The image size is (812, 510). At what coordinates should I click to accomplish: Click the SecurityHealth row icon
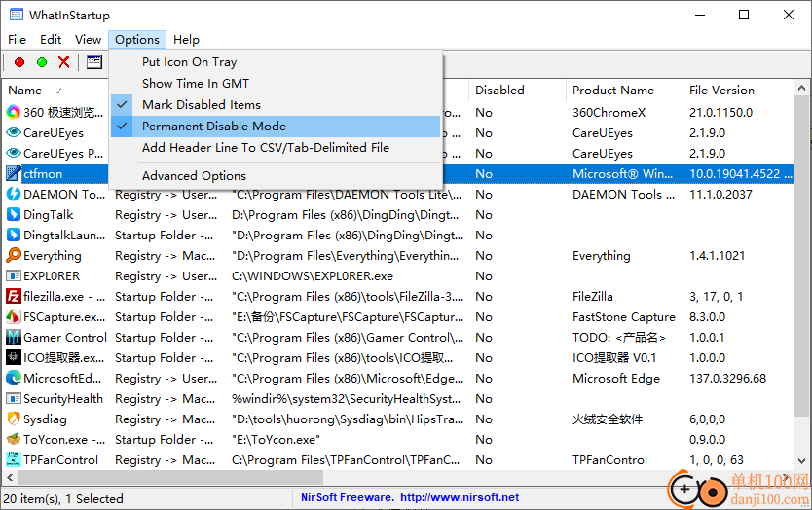tap(13, 399)
